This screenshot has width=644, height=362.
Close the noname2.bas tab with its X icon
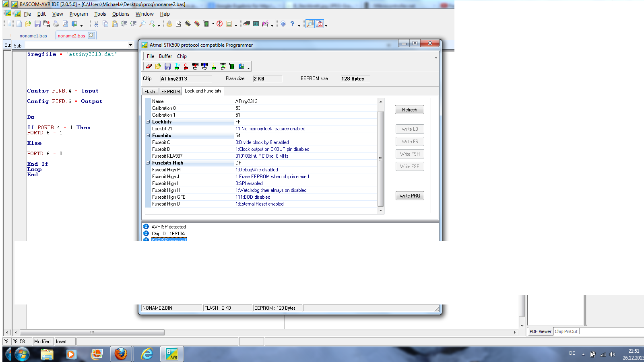click(x=91, y=35)
